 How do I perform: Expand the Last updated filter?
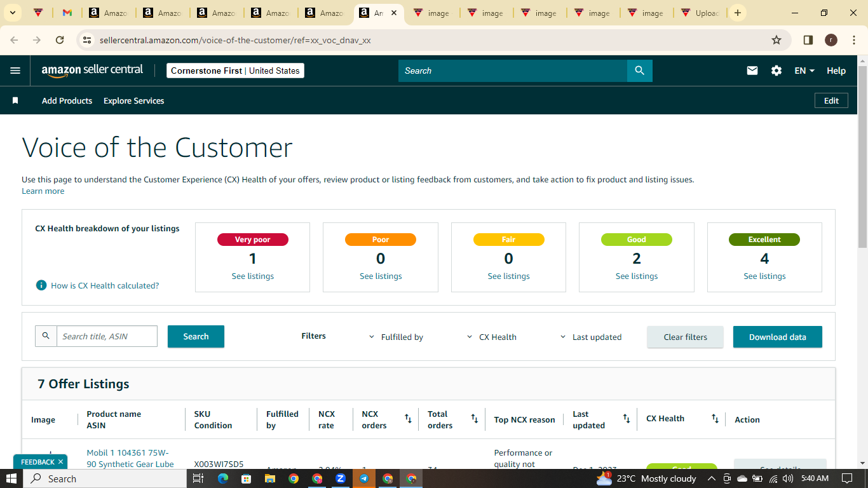point(590,337)
